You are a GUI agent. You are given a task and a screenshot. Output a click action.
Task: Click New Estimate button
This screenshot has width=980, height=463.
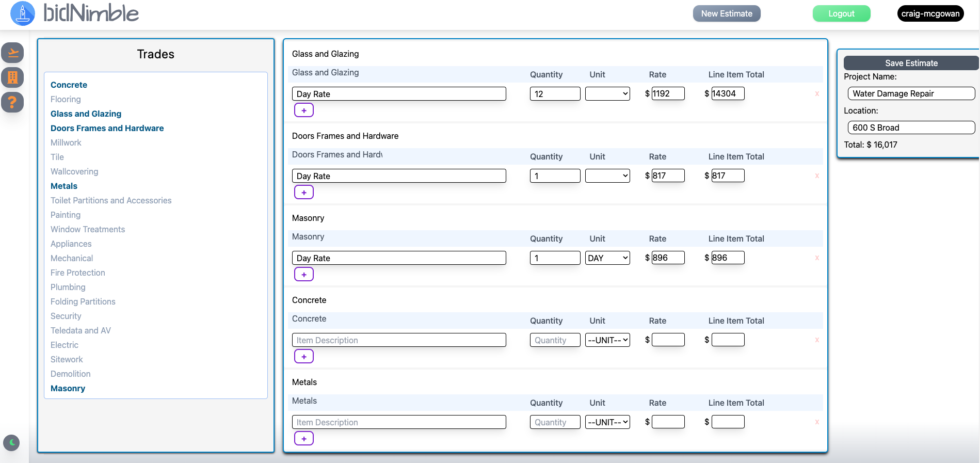click(x=727, y=14)
